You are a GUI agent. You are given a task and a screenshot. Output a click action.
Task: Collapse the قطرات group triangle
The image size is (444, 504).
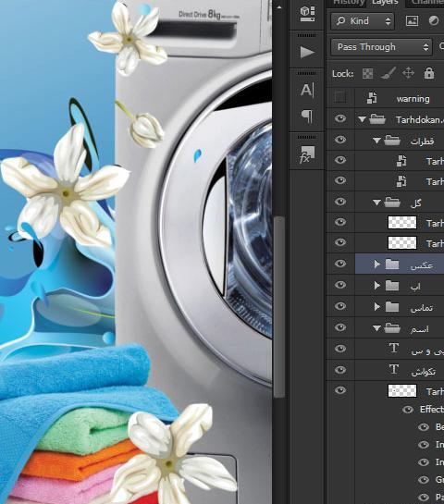click(376, 141)
